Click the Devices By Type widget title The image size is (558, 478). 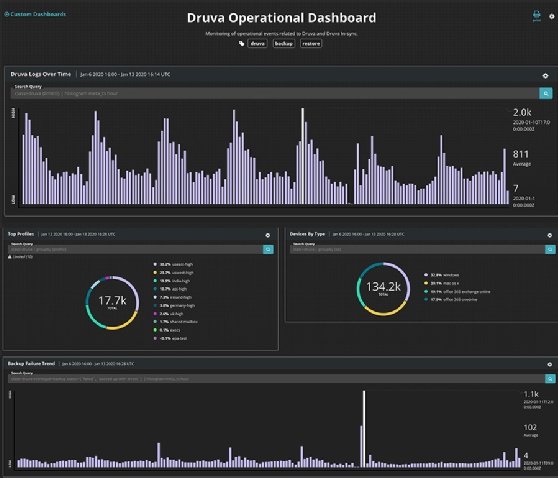307,234
